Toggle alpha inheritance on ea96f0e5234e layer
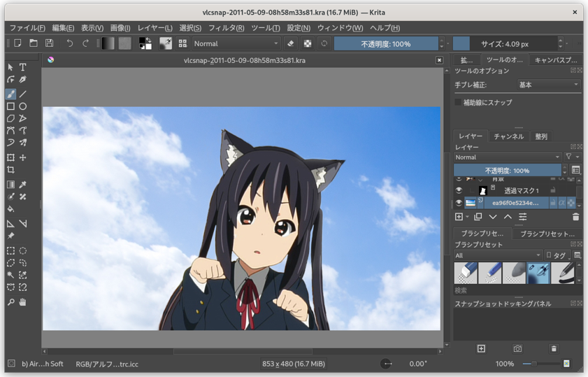The height and width of the screenshot is (377, 588). click(x=561, y=203)
